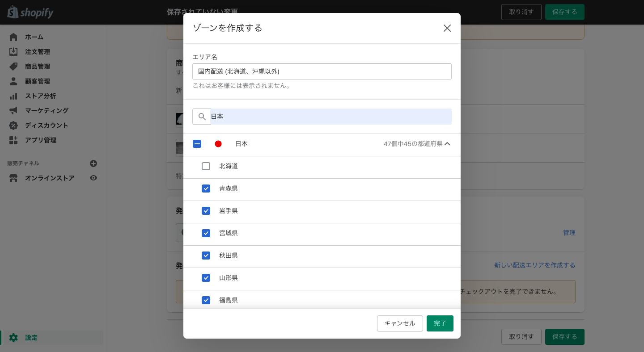This screenshot has height=352, width=644.
Task: Click the online store shop icon
Action: click(13, 178)
